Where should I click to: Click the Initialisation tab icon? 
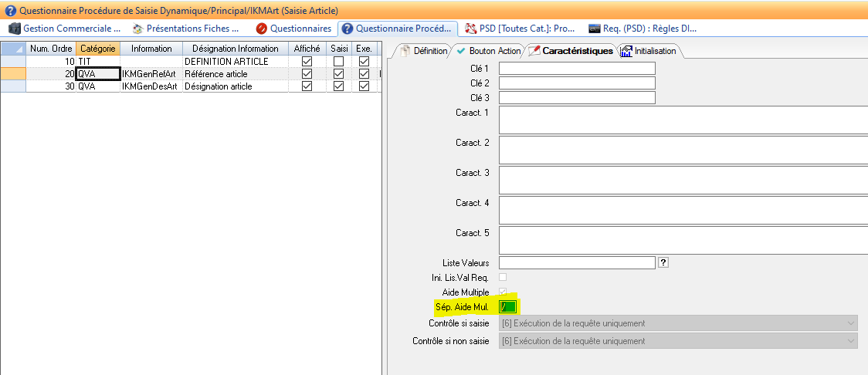pos(626,51)
